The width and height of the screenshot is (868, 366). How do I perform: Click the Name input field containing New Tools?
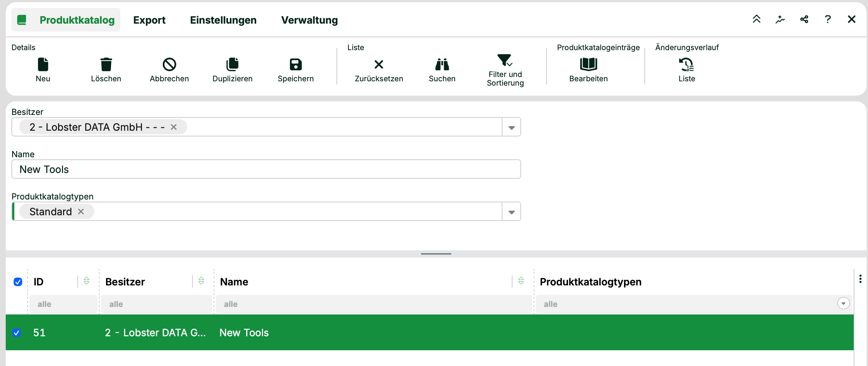pos(266,169)
